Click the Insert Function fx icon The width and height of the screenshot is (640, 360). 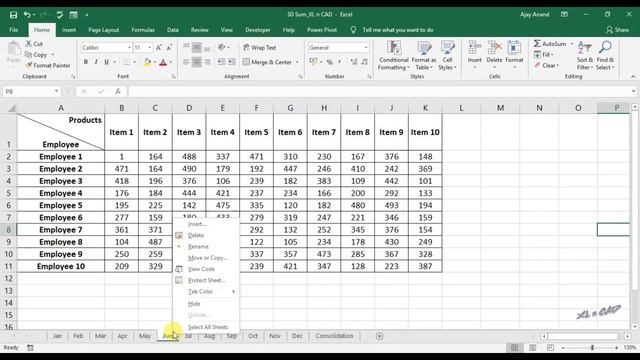[118, 91]
